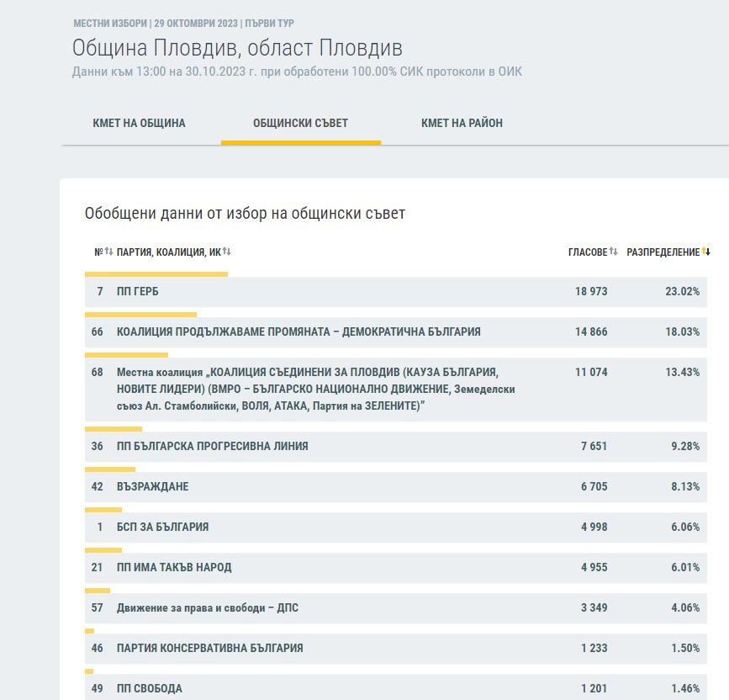Select the ОБЩИНСКИ СЪВЕТ tab
The height and width of the screenshot is (700, 729).
[300, 123]
